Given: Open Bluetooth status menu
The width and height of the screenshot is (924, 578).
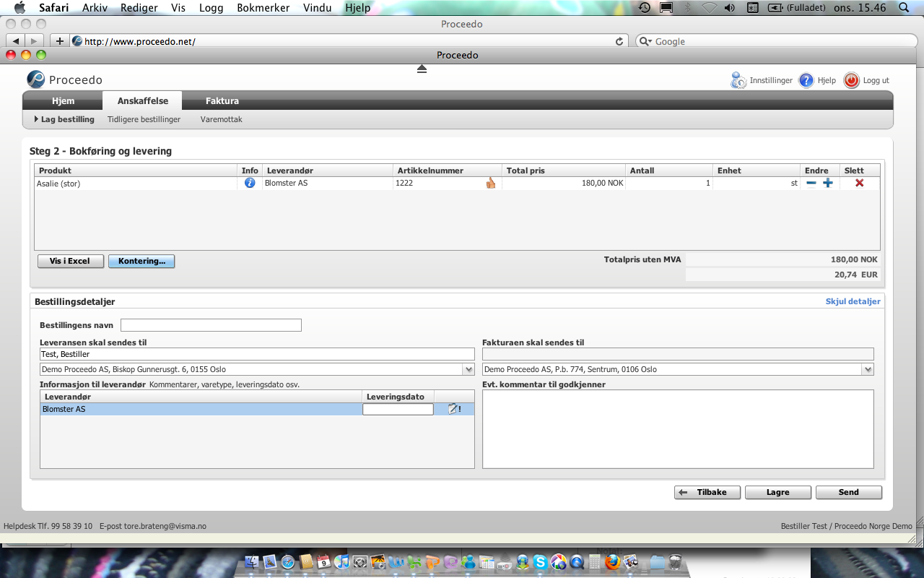Looking at the screenshot, I should coord(688,8).
